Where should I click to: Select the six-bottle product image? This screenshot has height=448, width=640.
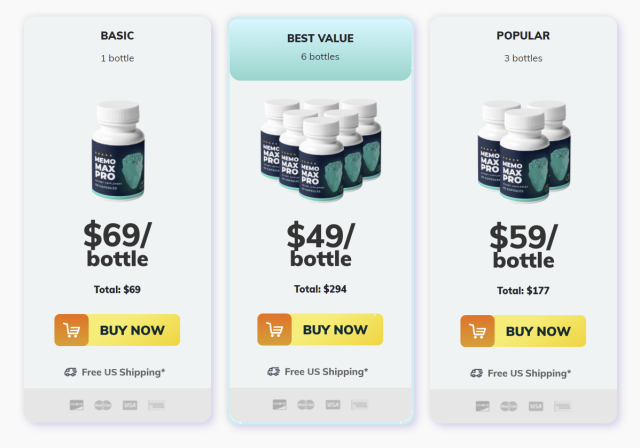[x=321, y=150]
